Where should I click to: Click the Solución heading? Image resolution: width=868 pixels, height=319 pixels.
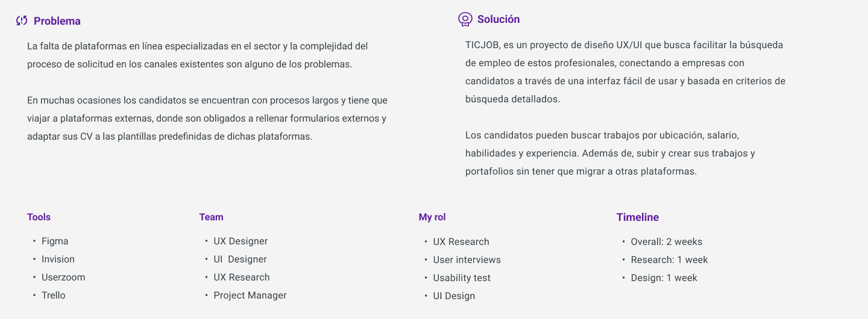click(498, 19)
